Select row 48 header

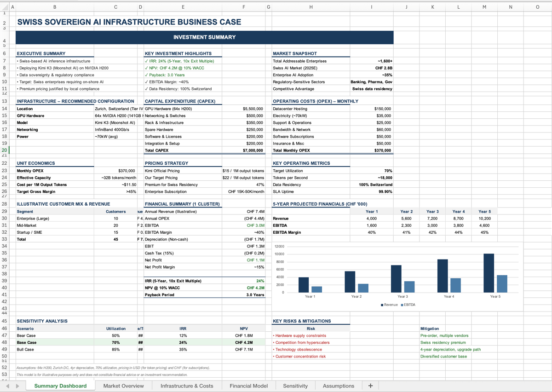click(4, 342)
